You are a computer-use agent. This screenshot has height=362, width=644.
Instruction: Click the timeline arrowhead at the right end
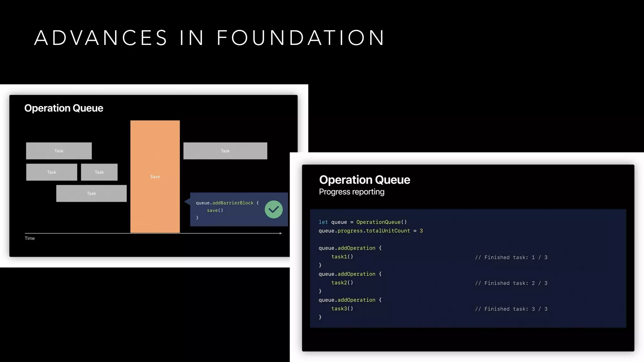[280, 233]
